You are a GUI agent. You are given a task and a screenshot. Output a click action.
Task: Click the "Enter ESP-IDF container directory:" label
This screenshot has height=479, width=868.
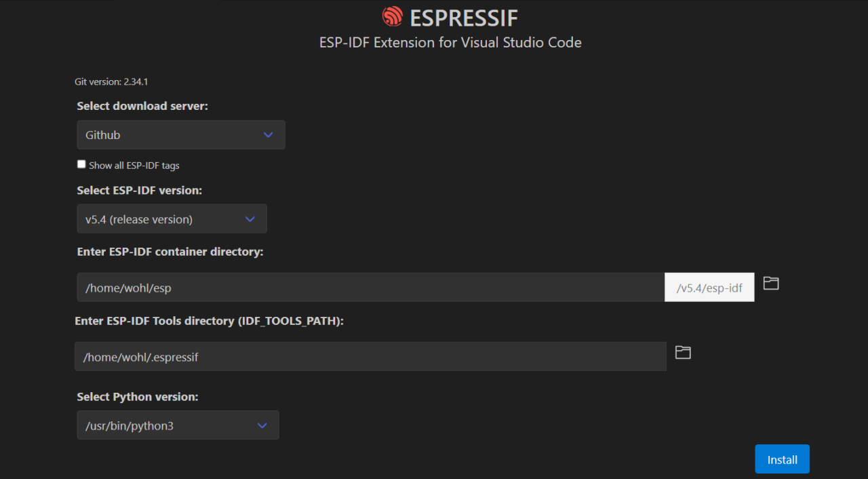(170, 252)
